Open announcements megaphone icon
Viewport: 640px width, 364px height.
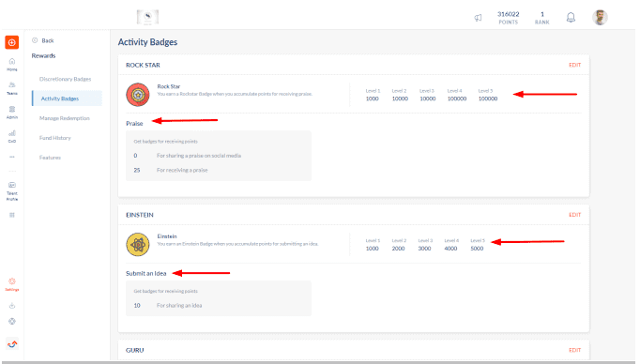(x=478, y=18)
